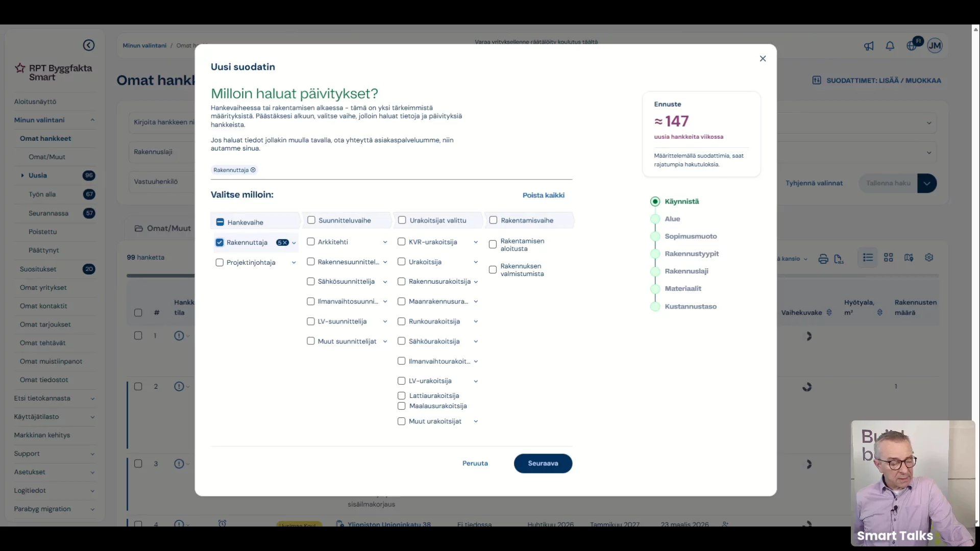This screenshot has height=551, width=980.
Task: Click the Poista kaikki link
Action: [543, 195]
